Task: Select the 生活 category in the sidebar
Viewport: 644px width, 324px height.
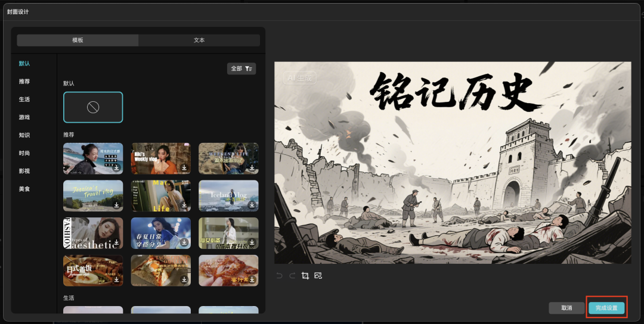Action: click(x=24, y=99)
